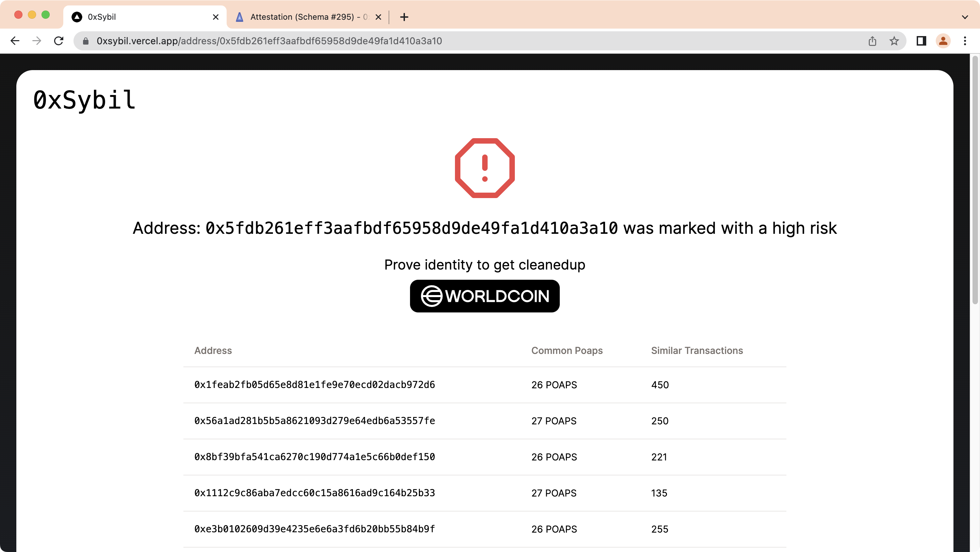Click 27 POAPS in the 0x56a1 row

click(554, 421)
